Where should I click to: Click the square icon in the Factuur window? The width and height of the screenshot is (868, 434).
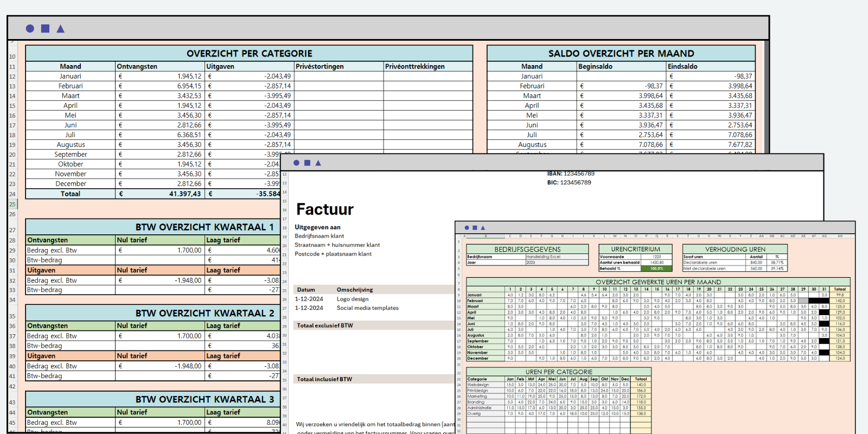pos(307,163)
